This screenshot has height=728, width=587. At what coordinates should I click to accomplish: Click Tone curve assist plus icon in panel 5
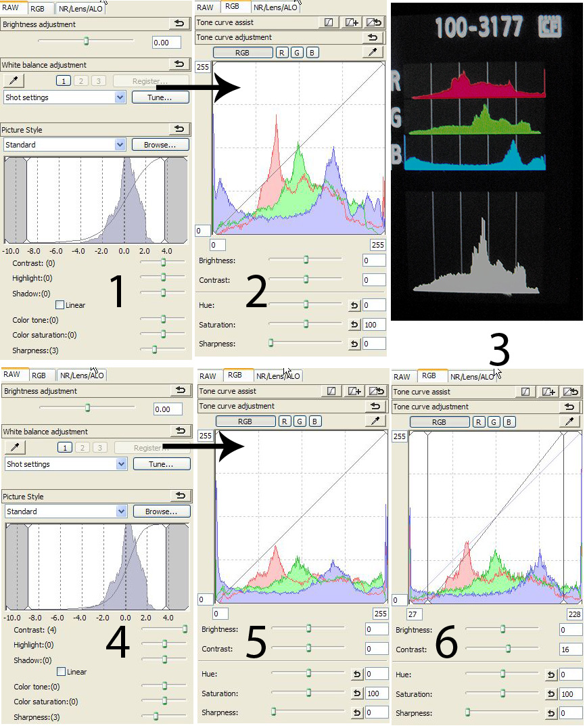[352, 391]
